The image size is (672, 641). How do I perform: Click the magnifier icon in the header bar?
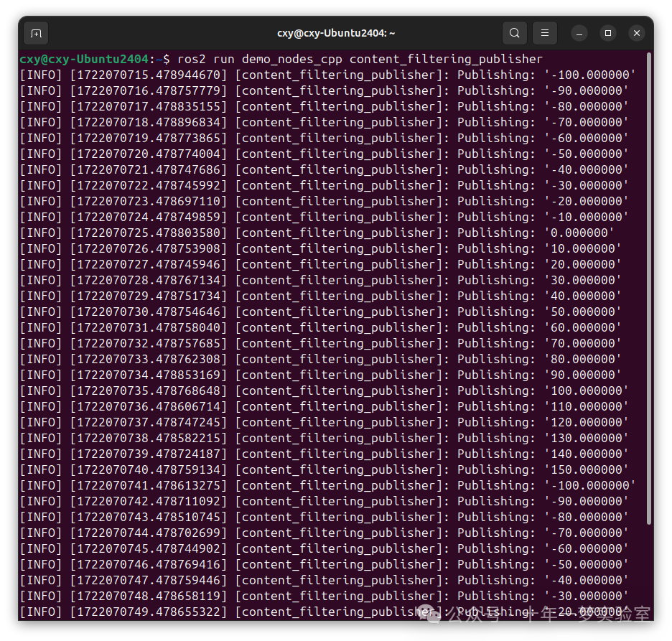point(514,33)
